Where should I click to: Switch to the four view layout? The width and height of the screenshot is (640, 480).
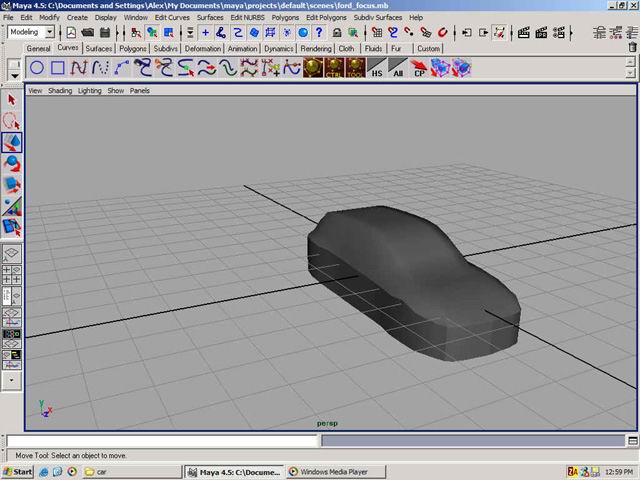12,274
